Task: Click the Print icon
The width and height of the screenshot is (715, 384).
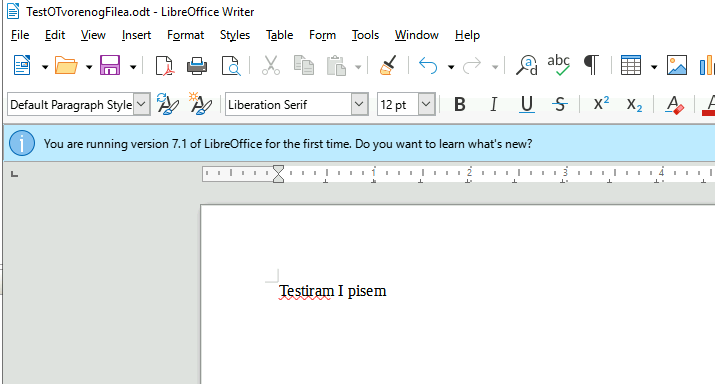Action: (197, 66)
